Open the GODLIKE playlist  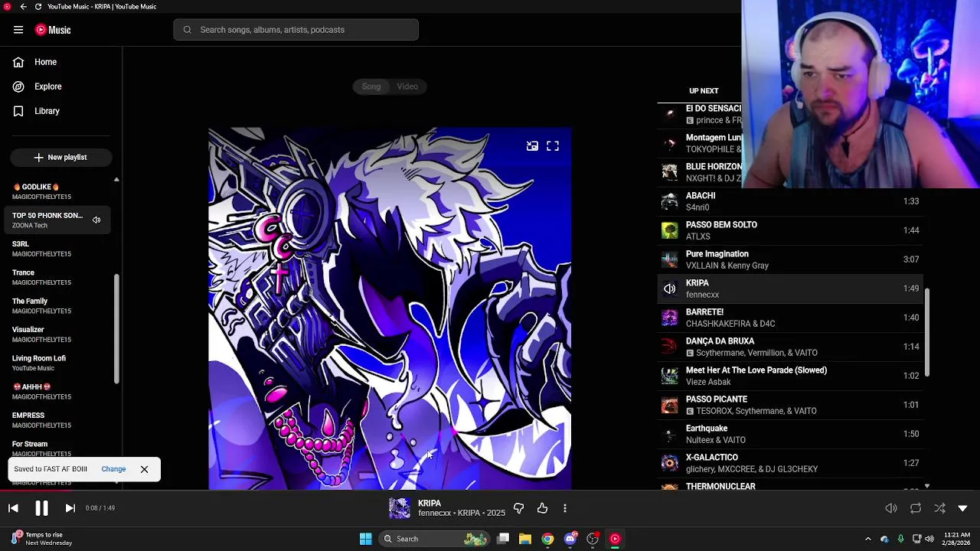57,191
